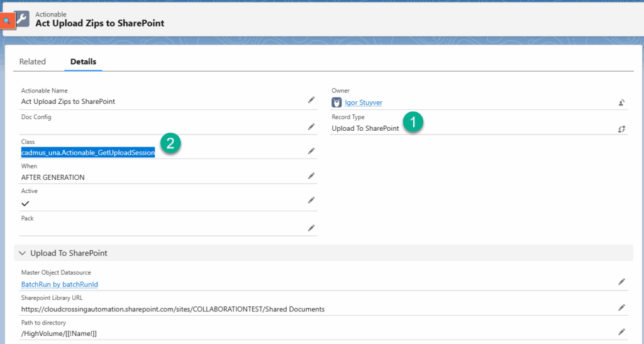Edit the Sharepoint Library URL pencil icon

[x=621, y=308]
